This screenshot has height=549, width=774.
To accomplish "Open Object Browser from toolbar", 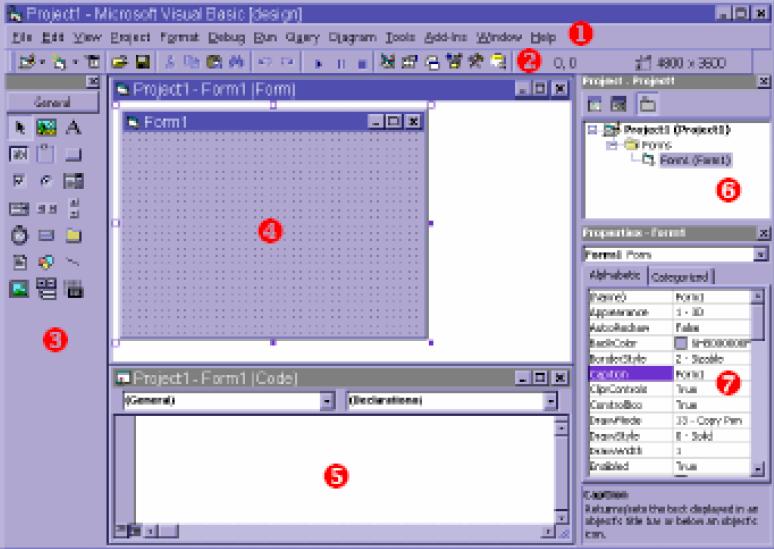I will pyautogui.click(x=454, y=62).
